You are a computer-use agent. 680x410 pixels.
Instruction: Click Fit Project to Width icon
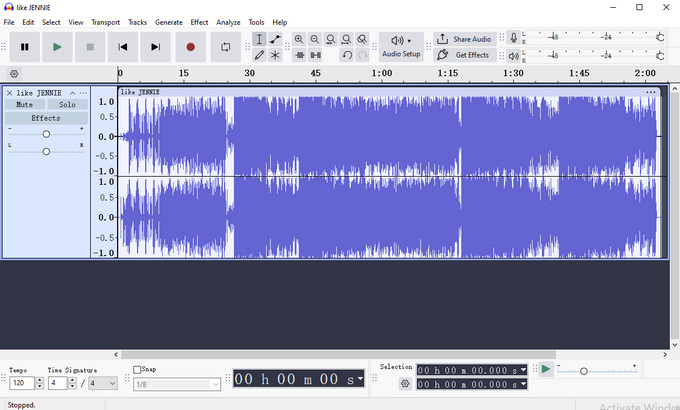346,39
